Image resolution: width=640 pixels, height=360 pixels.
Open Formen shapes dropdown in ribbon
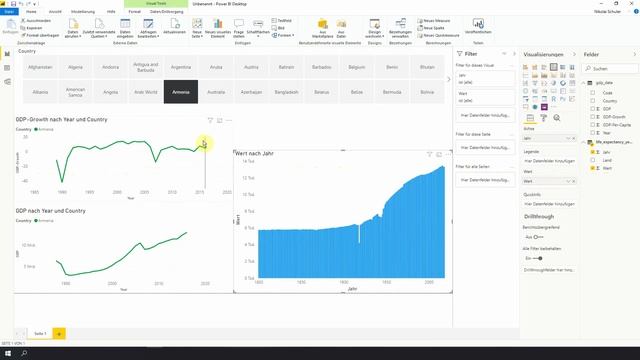[x=283, y=35]
